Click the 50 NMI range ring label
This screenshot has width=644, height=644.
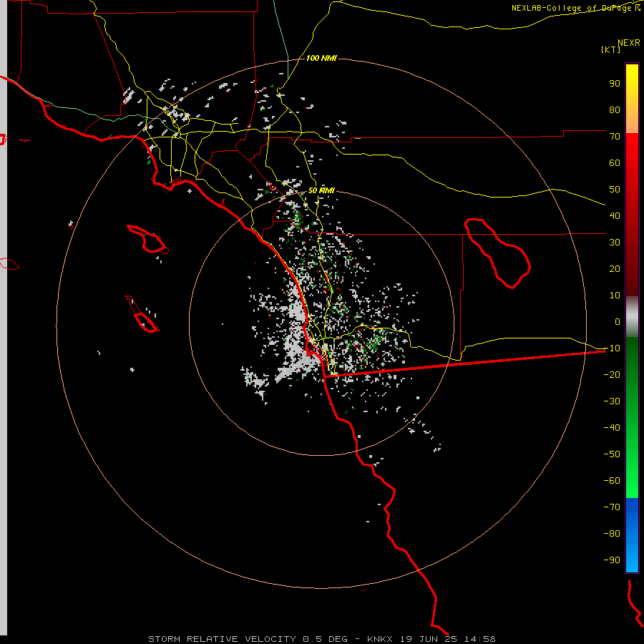tap(321, 190)
